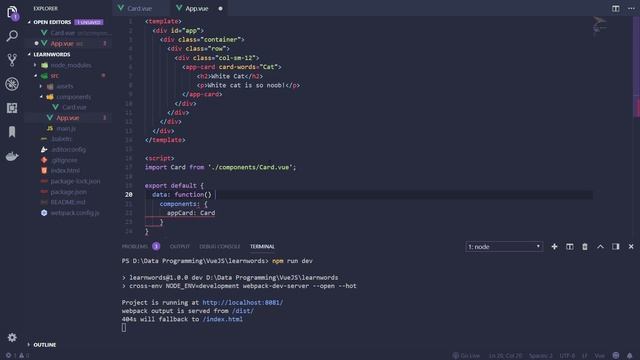Switch to the OUTPUT panel tab
Image resolution: width=640 pixels, height=360 pixels.
tap(180, 247)
